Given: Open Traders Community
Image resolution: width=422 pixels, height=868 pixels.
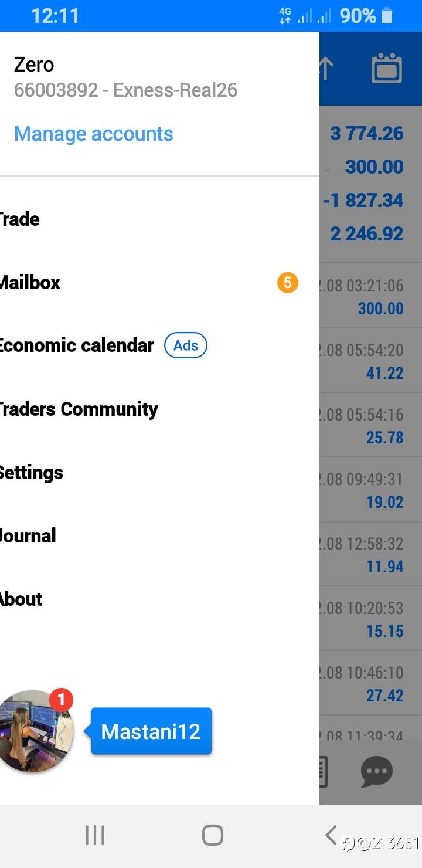Looking at the screenshot, I should [79, 409].
